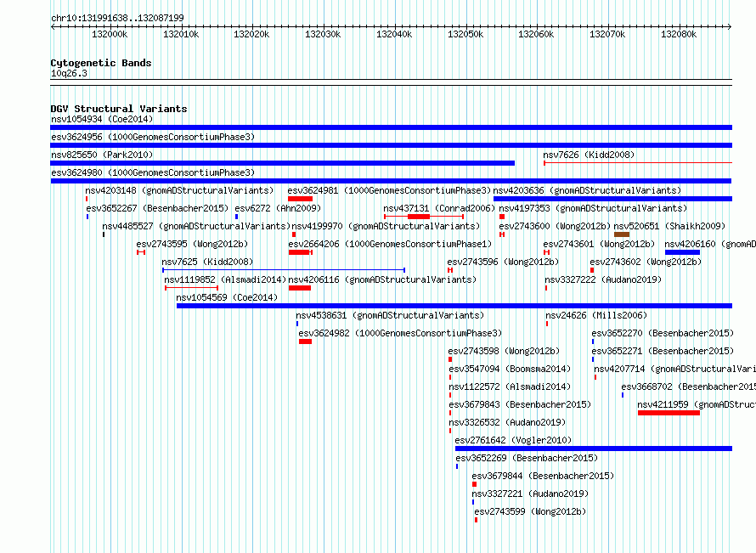
Task: Select nsv4199970 (gnomADStructuralVariants) label
Action: [x=386, y=226]
